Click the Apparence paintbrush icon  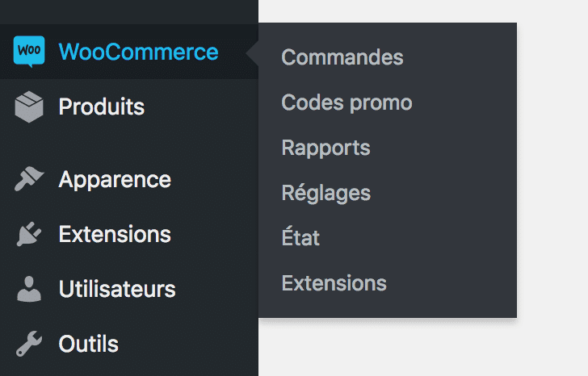click(x=29, y=179)
